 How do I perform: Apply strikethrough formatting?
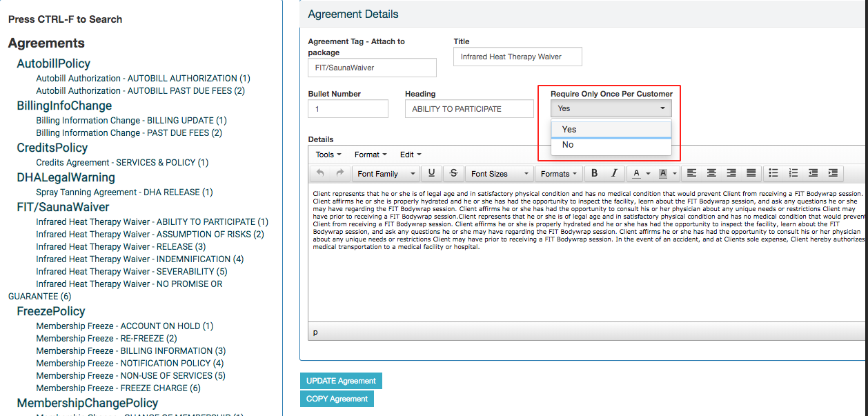coord(453,173)
